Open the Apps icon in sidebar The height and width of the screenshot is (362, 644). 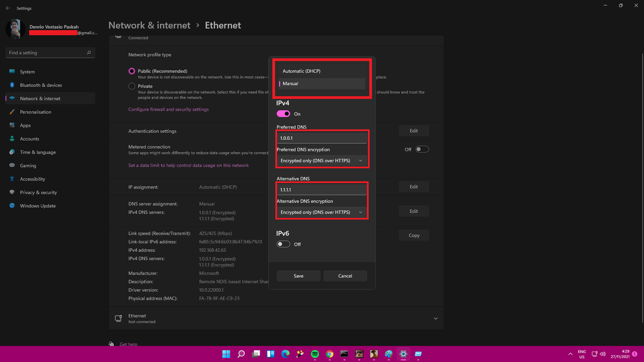coord(12,125)
